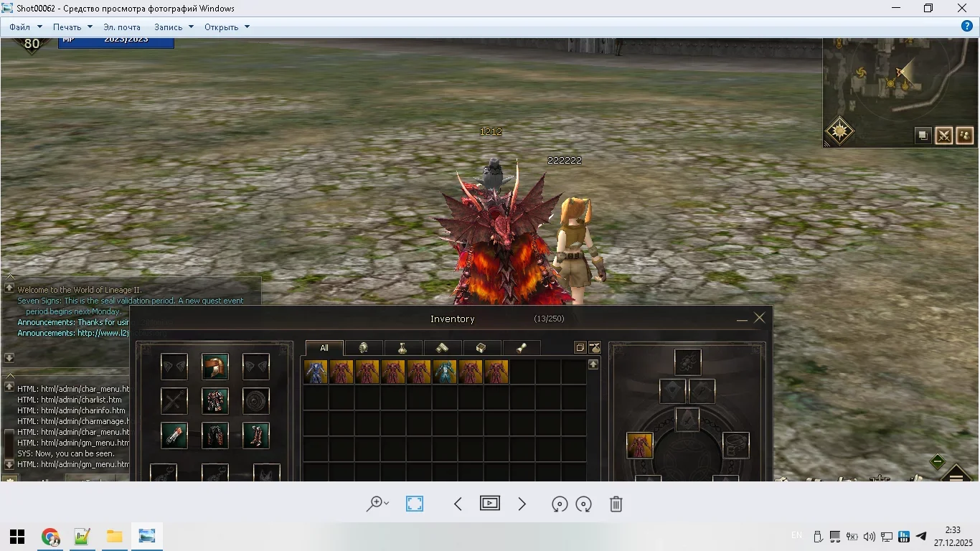Rotate the photo clockwise
980x551 pixels.
584,504
